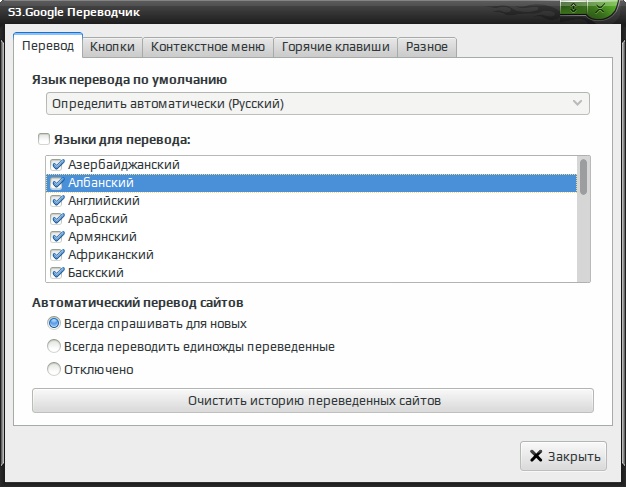Open the Кнопки tab

(x=112, y=47)
